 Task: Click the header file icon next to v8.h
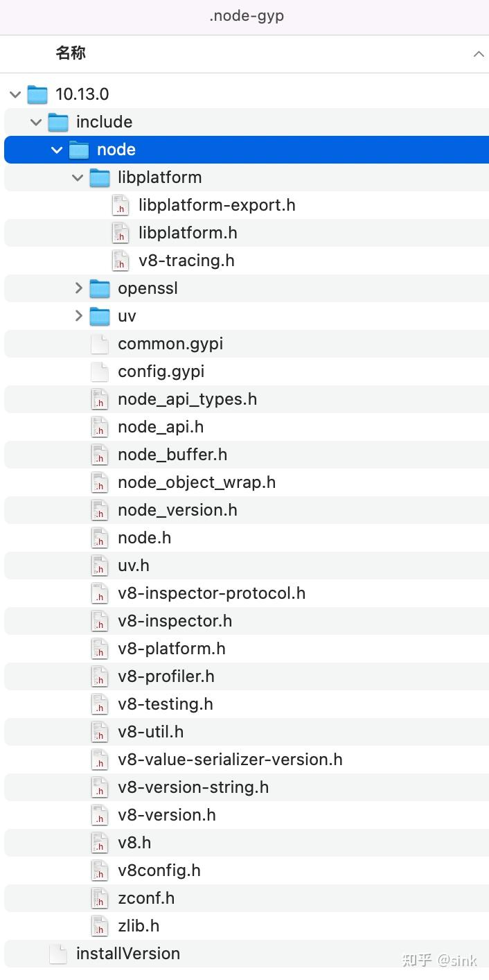point(99,843)
